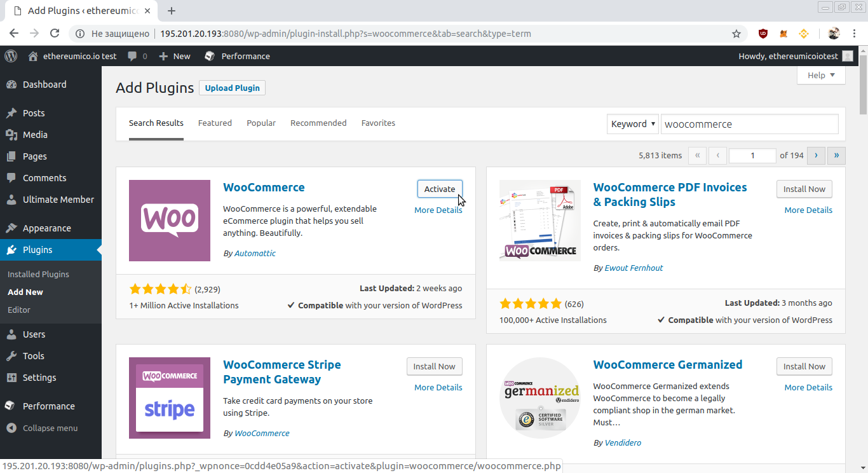Click the Stripe plugin thumbnail
The width and height of the screenshot is (868, 473).
click(x=170, y=398)
